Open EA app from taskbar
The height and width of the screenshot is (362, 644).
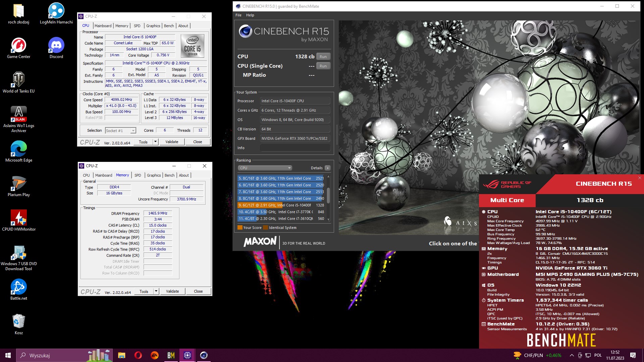[x=154, y=355]
